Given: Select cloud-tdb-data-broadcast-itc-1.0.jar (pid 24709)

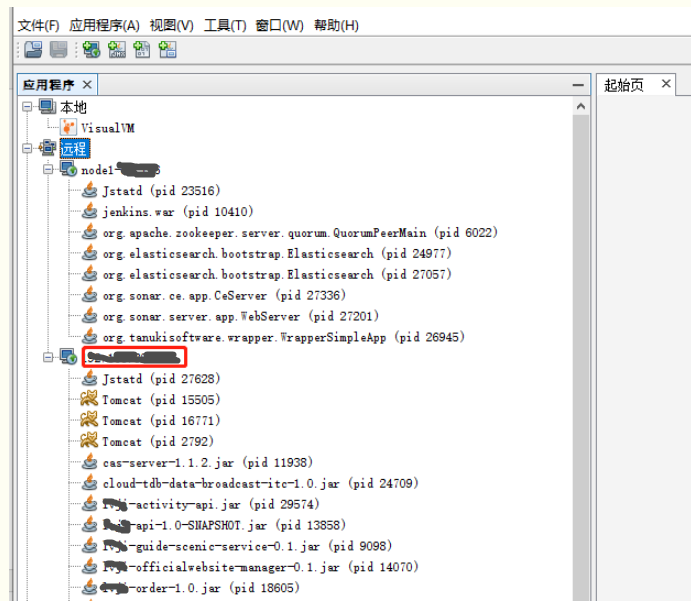Looking at the screenshot, I should (260, 484).
